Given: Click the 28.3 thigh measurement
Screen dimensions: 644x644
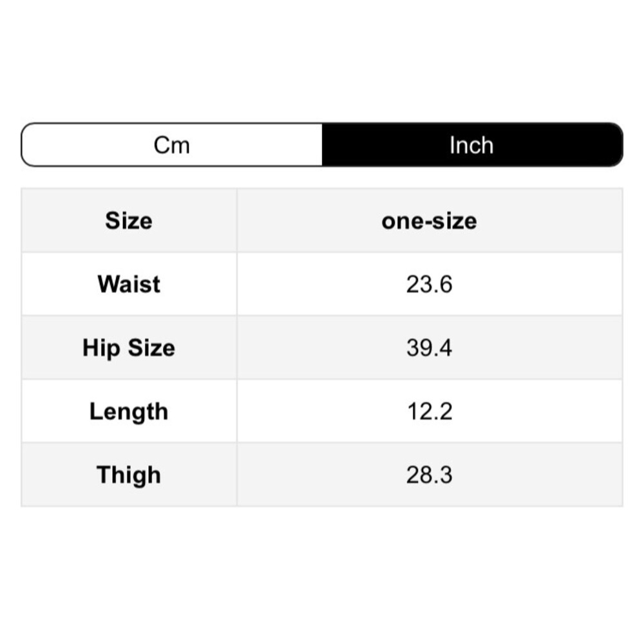Looking at the screenshot, I should pos(429,475).
